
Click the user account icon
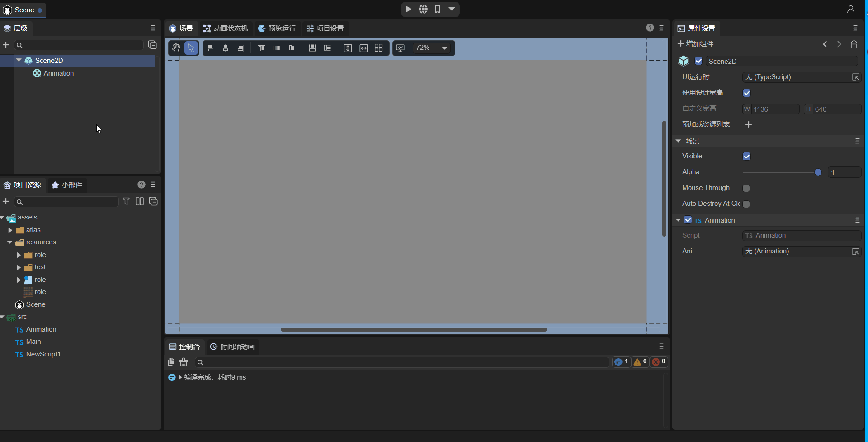850,9
